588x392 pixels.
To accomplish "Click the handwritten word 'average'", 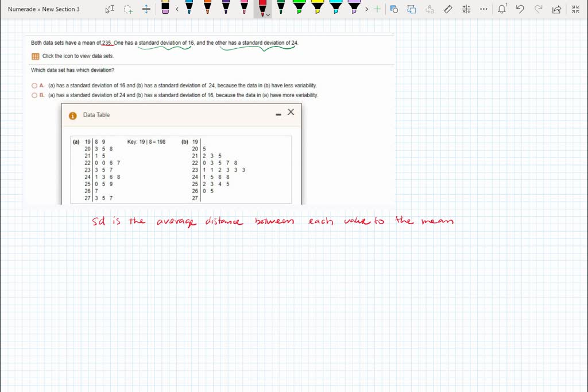I will (177, 221).
